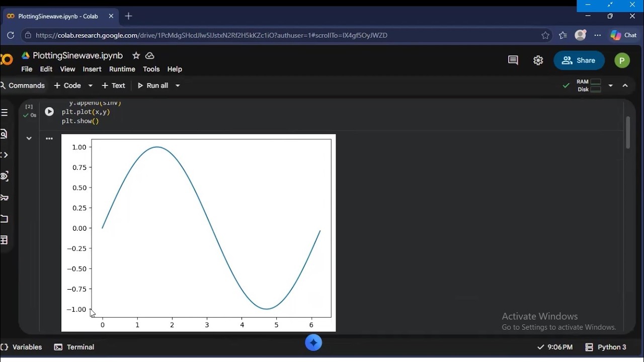Screen dimensions: 644x362
Task: Collapse the header with the up chevron
Action: pos(625,85)
